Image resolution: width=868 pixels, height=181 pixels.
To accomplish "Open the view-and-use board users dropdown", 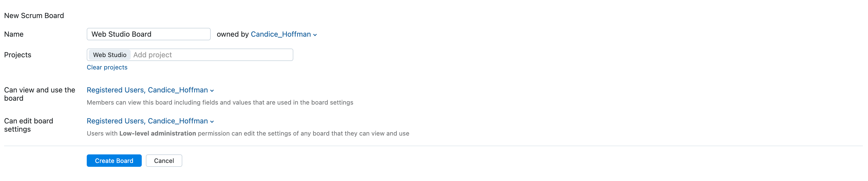I will tap(147, 90).
